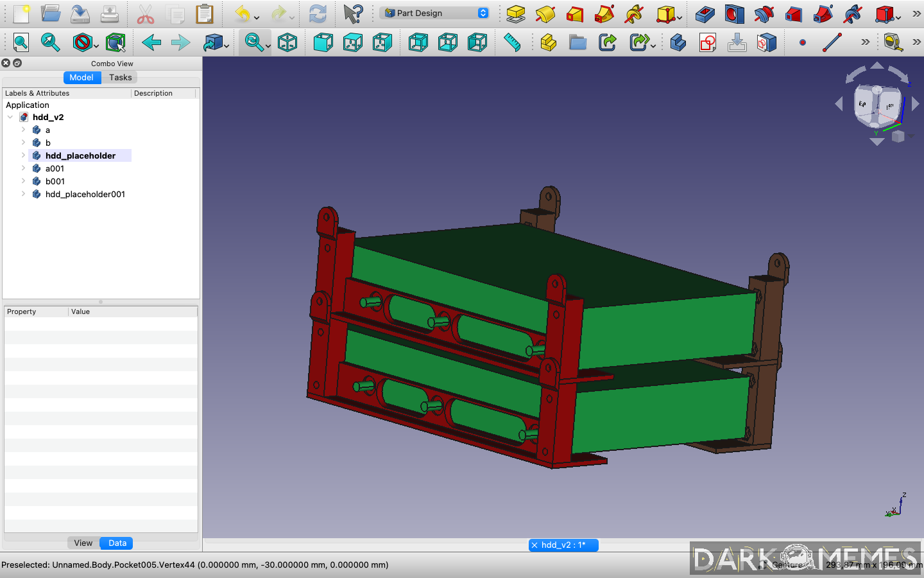
Task: Fit all content in the view
Action: tap(21, 43)
